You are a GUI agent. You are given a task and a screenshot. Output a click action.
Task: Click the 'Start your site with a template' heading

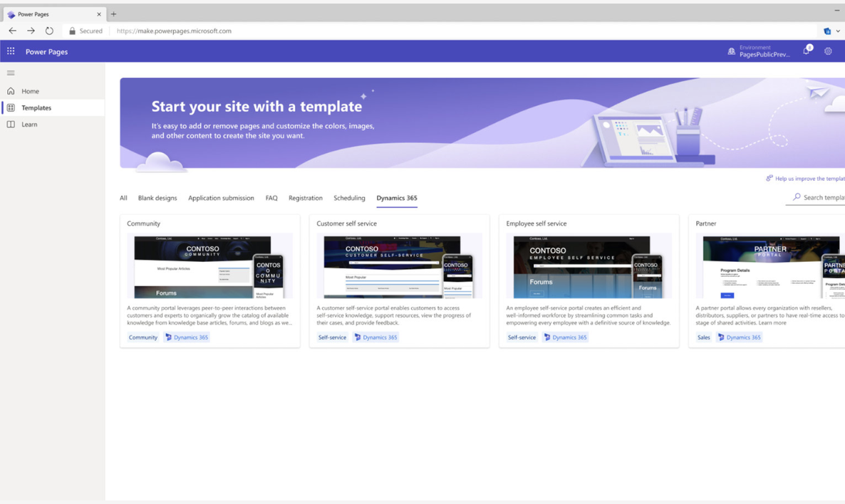[x=256, y=106]
